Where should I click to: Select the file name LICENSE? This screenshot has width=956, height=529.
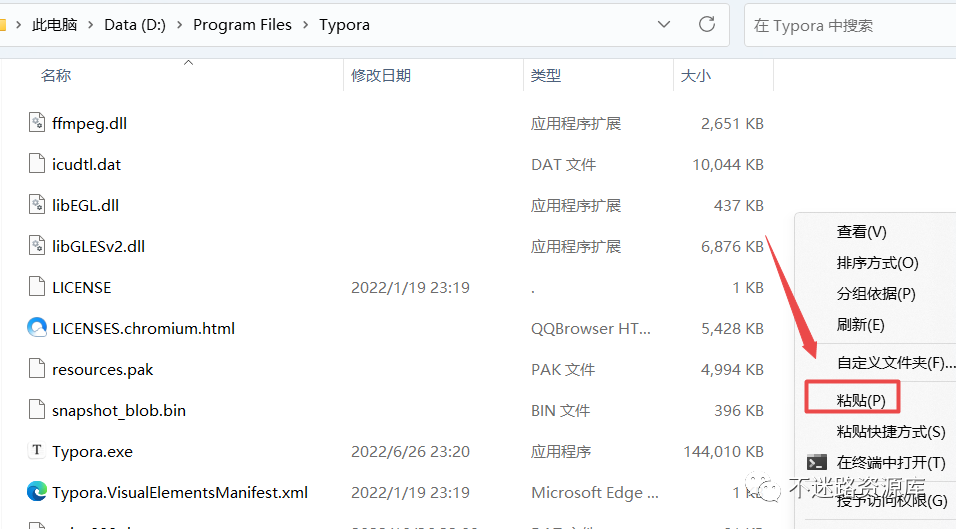(82, 287)
